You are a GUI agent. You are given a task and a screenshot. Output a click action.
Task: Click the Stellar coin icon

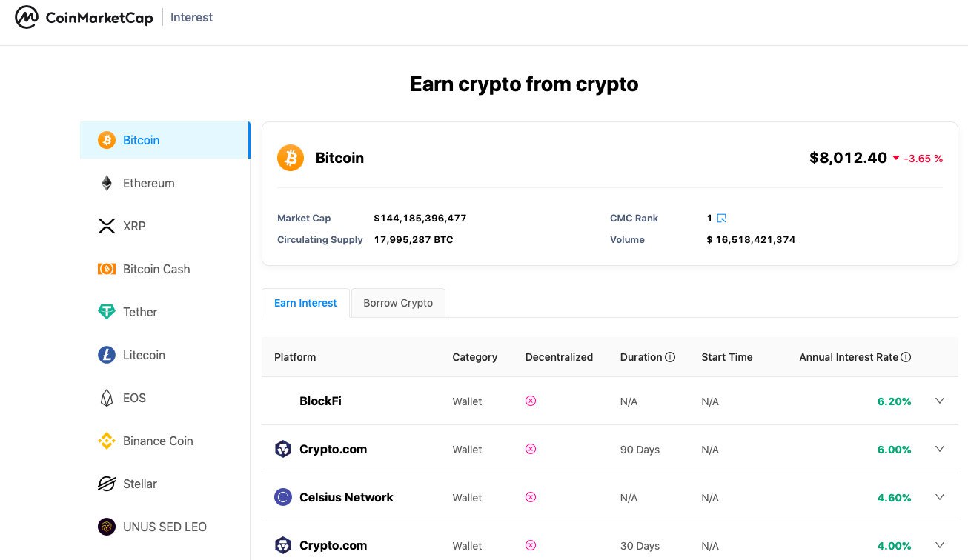pyautogui.click(x=107, y=484)
